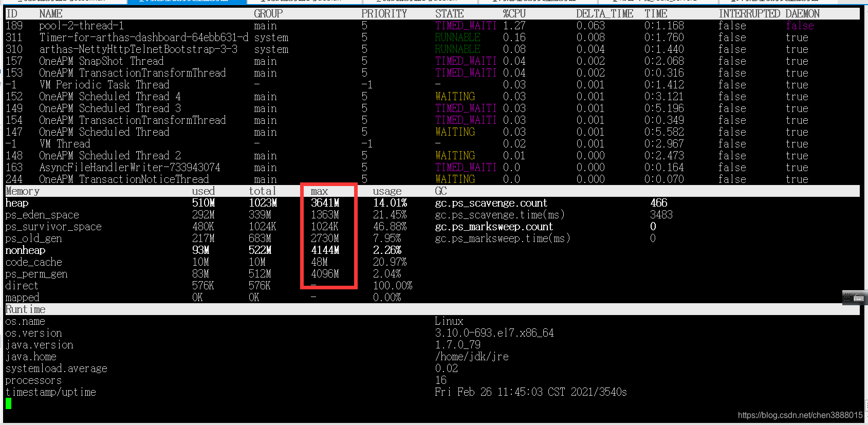Viewport: 868px width, 425px height.
Task: Click the Runtime section header
Action: (25, 309)
